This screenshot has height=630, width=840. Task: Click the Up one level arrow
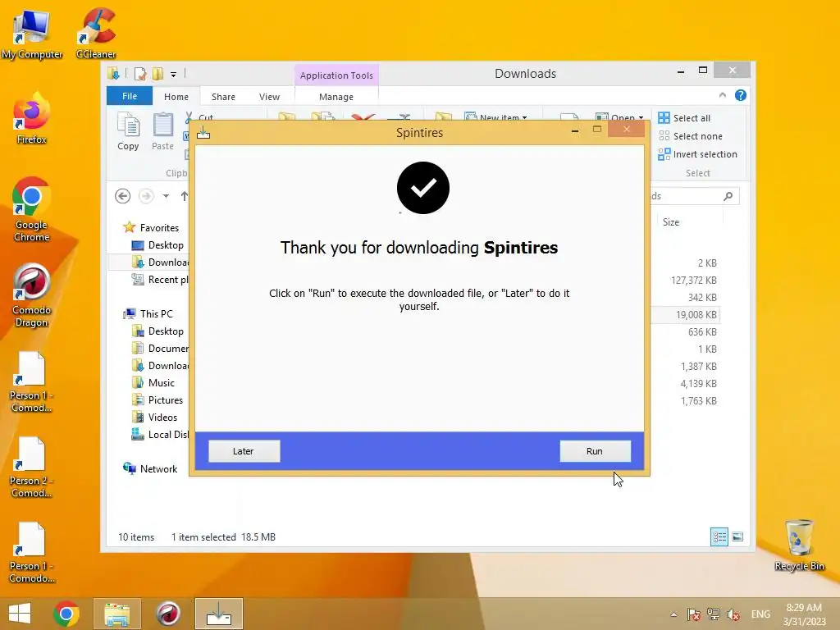(185, 196)
